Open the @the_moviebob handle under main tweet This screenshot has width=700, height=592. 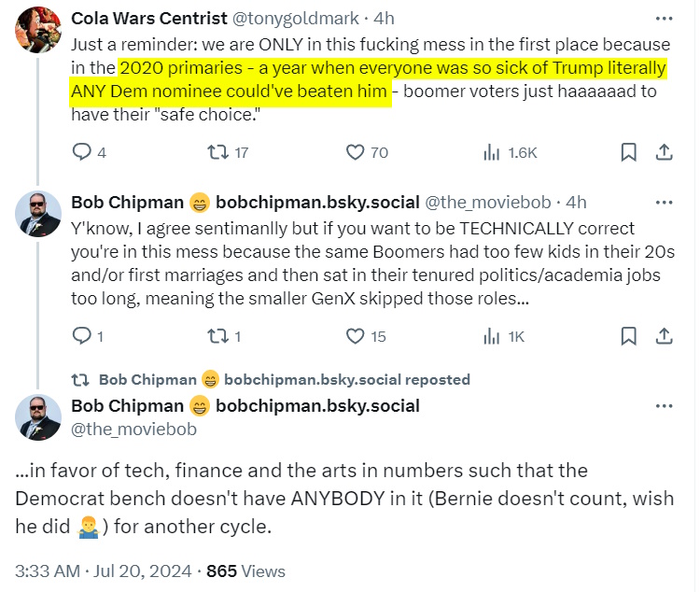133,429
